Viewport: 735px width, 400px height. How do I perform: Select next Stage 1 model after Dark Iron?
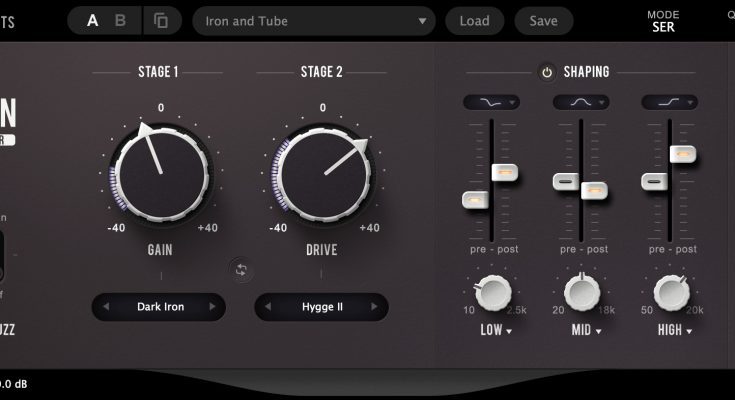[211, 307]
